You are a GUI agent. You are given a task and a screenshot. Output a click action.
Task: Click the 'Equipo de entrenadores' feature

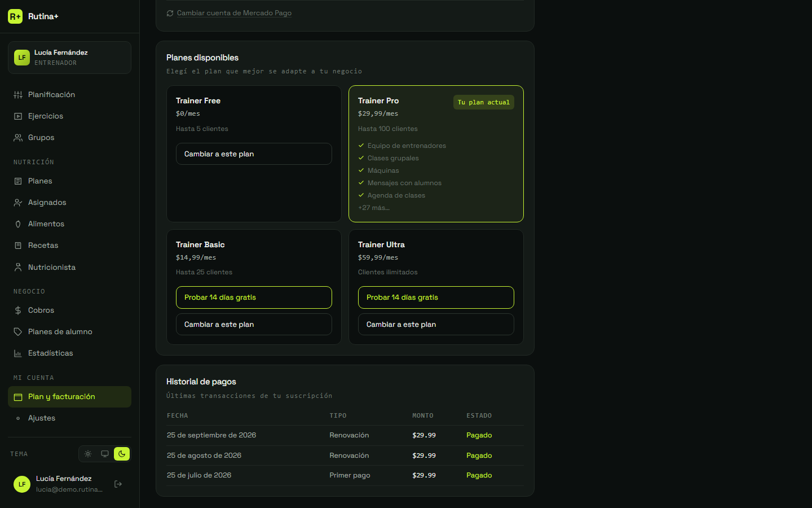click(x=407, y=146)
